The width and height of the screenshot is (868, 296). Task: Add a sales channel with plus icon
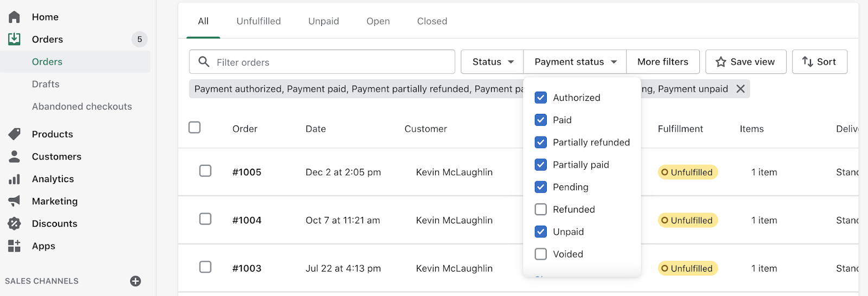click(136, 281)
